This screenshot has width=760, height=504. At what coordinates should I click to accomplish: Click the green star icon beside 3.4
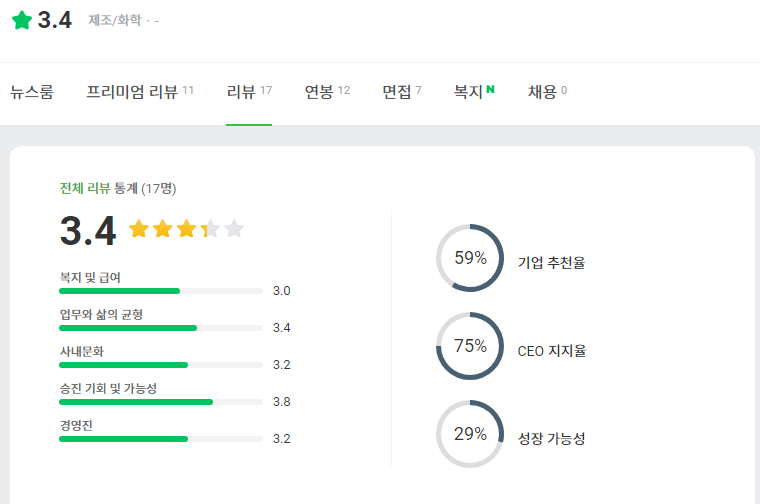21,20
